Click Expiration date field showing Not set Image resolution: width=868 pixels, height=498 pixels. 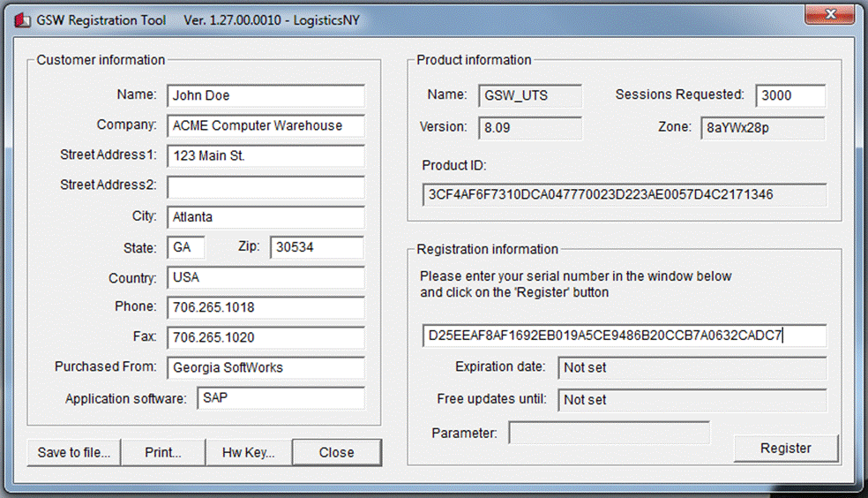[x=692, y=368]
